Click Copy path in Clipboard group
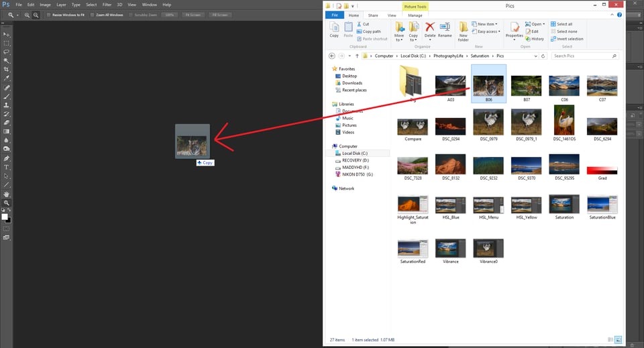Image resolution: width=644 pixels, height=348 pixels. pos(368,32)
